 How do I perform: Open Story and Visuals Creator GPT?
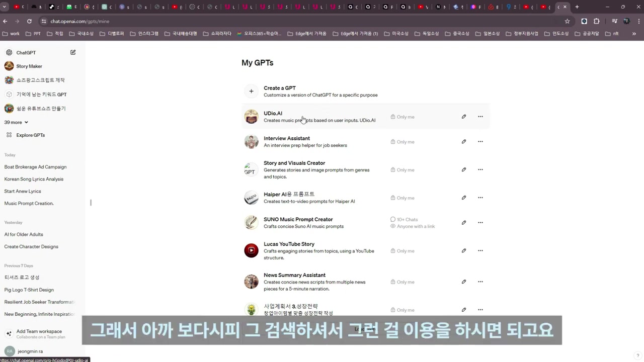click(x=366, y=170)
